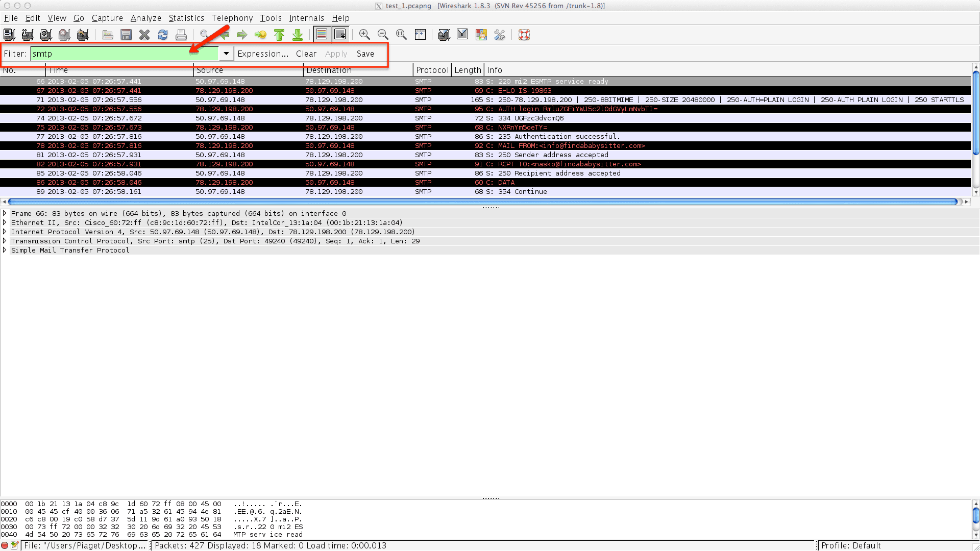980x551 pixels.
Task: Open the Statistics menu
Action: click(x=186, y=18)
